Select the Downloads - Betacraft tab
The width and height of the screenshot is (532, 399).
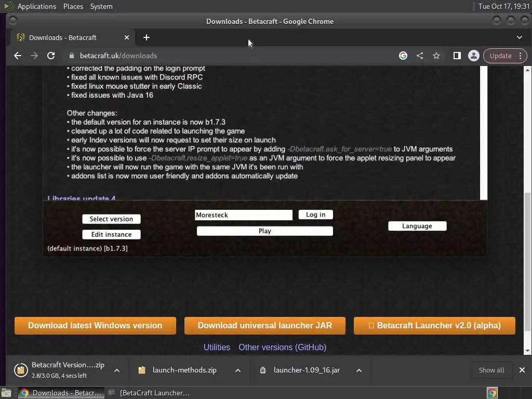tap(73, 37)
